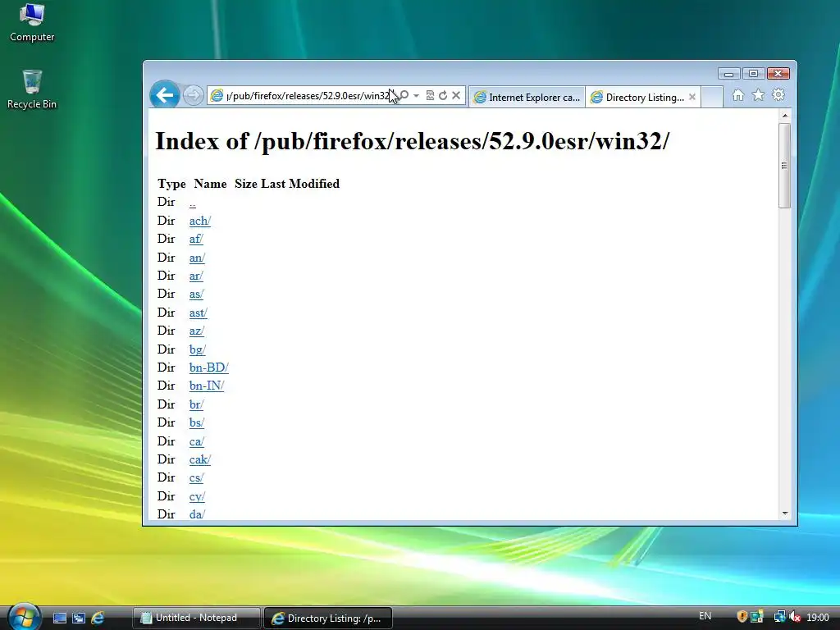The image size is (840, 630).
Task: Select the Recycle Bin desktop icon
Action: 32,89
